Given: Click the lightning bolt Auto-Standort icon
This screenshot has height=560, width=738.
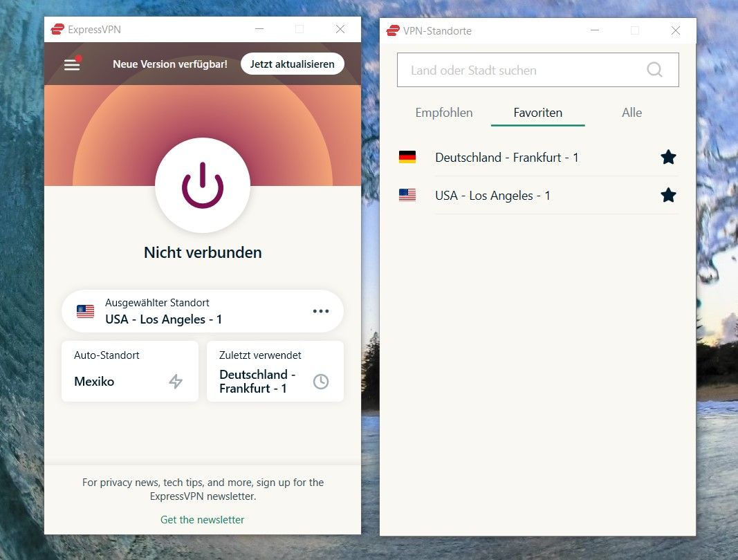Looking at the screenshot, I should (x=176, y=381).
